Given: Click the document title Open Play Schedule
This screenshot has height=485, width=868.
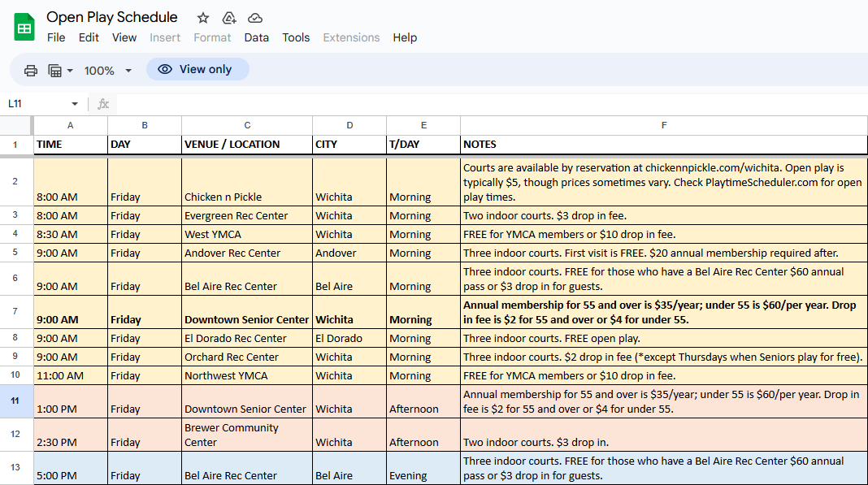Looking at the screenshot, I should (112, 17).
